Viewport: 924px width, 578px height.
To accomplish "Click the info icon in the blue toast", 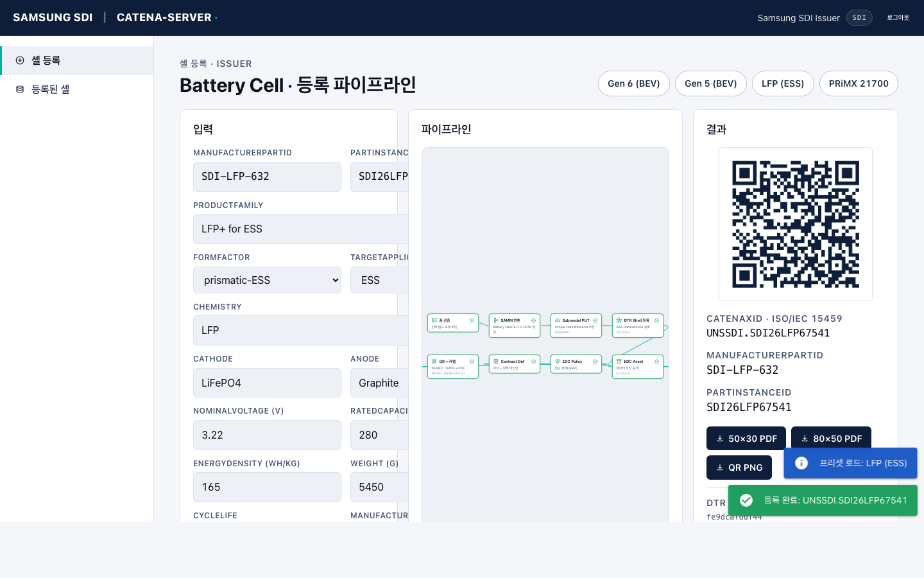I will pyautogui.click(x=801, y=463).
